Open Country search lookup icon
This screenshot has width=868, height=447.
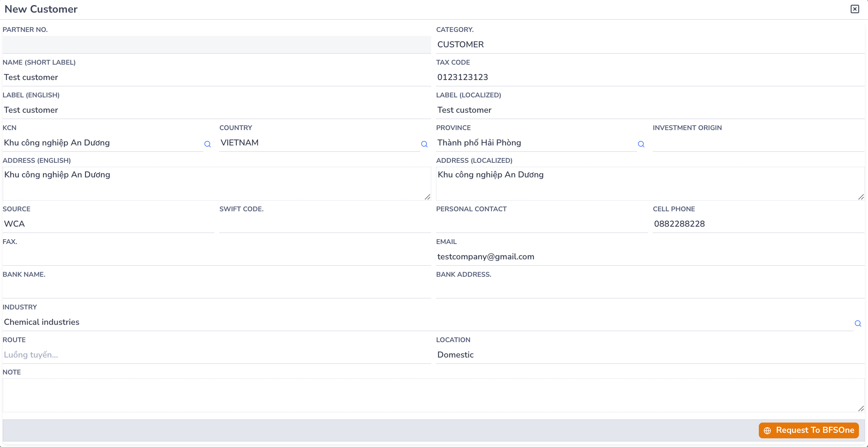(424, 144)
